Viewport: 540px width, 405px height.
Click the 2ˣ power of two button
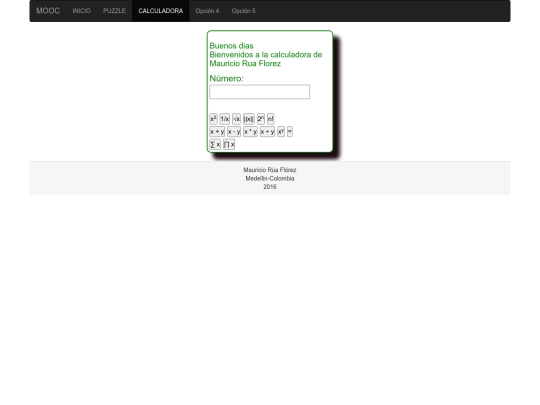(261, 119)
